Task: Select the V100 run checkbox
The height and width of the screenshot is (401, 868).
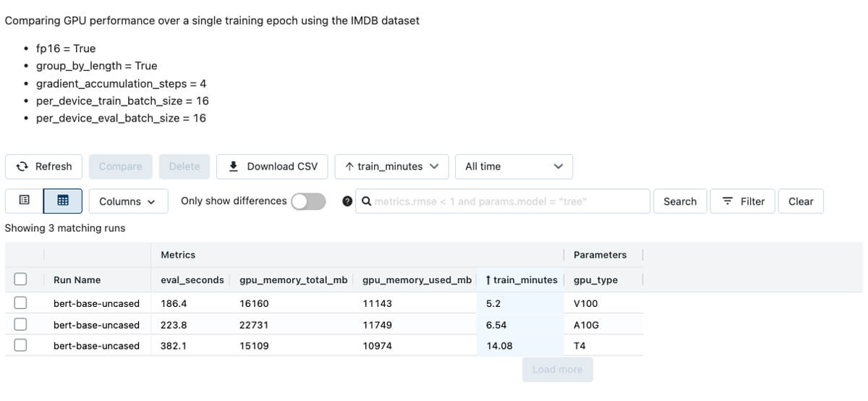Action: (20, 303)
